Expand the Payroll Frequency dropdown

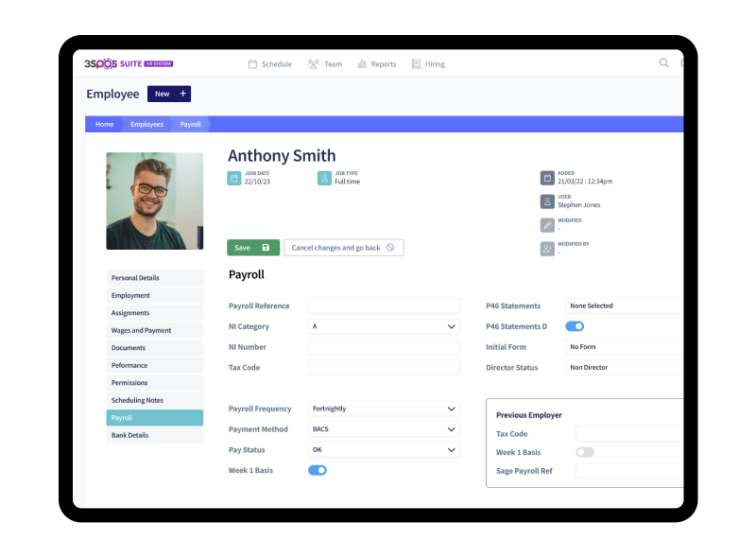click(x=384, y=409)
